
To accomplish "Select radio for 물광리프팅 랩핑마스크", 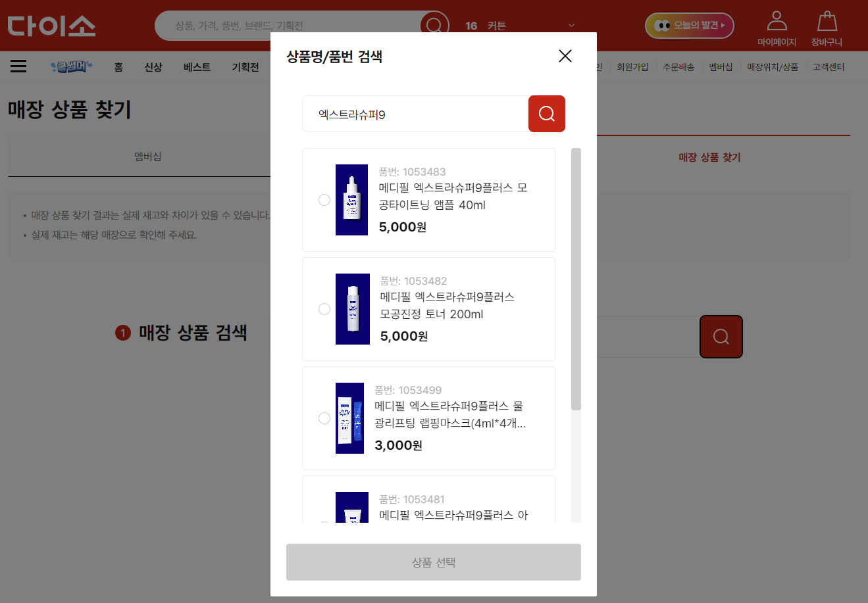I will pos(324,418).
